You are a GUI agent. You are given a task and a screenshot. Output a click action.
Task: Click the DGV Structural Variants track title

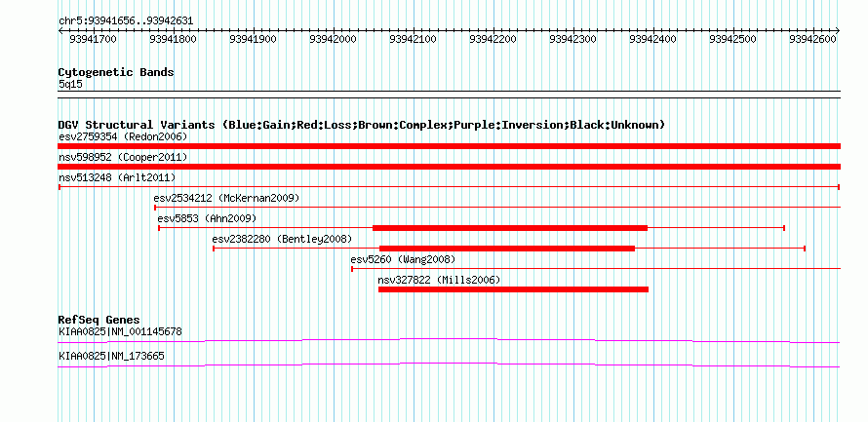[362, 125]
